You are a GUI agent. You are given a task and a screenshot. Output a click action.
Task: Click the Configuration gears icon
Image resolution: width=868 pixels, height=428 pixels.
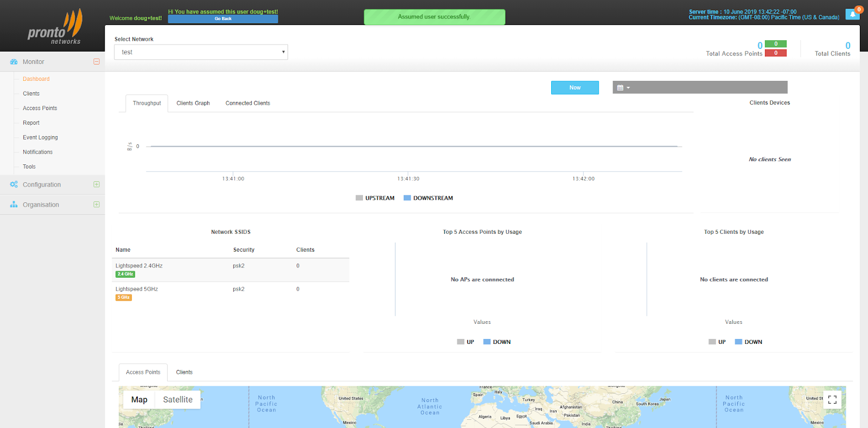(14, 184)
